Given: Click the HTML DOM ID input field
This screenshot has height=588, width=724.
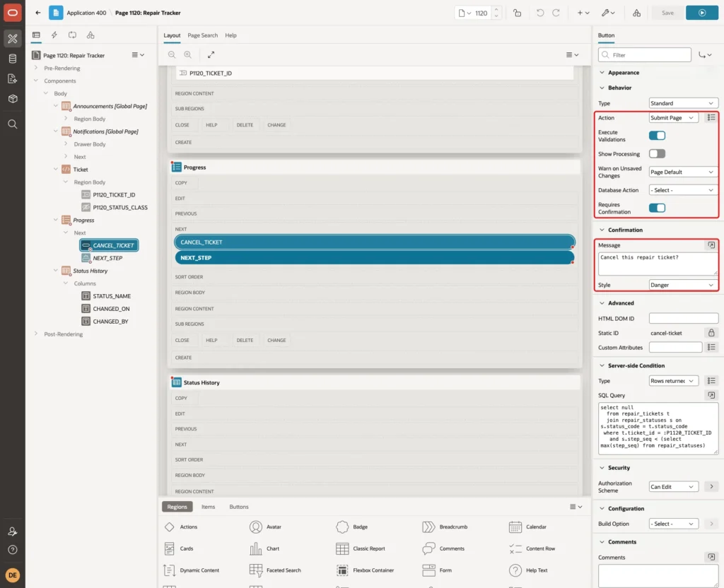Looking at the screenshot, I should (x=684, y=319).
